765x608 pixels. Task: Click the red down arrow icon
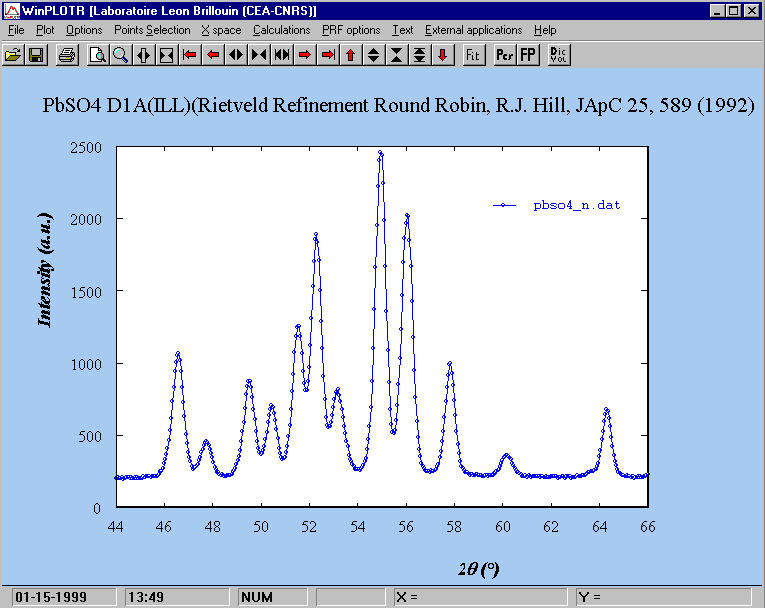(x=442, y=54)
